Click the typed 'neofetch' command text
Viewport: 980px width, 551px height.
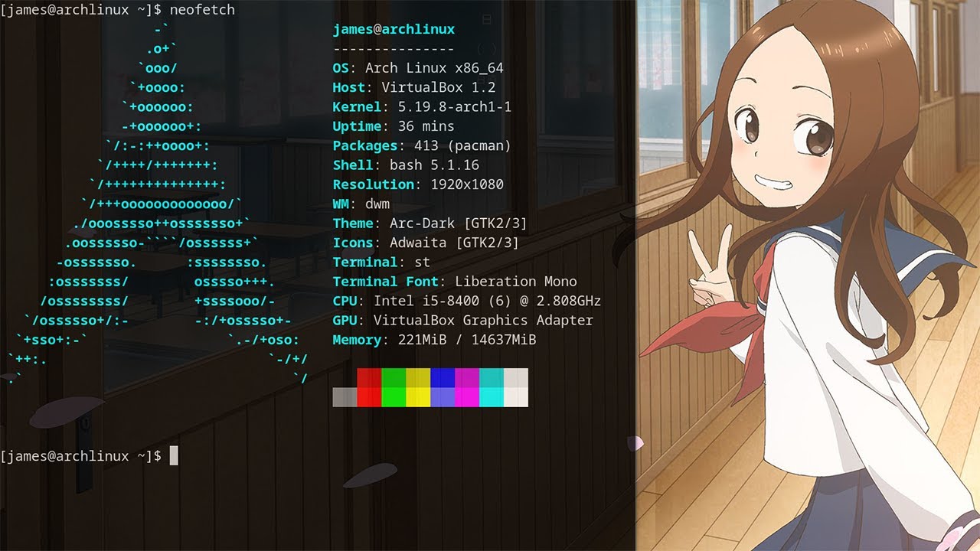tap(202, 10)
